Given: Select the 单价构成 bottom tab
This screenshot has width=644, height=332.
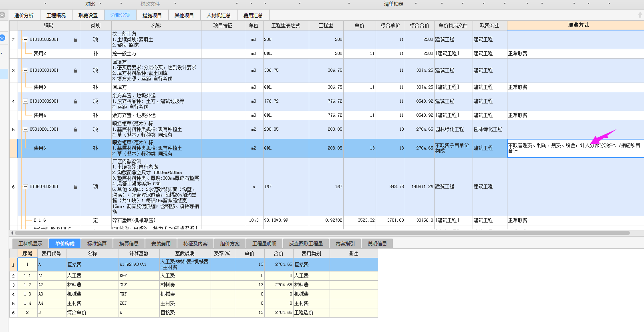Looking at the screenshot, I should [65, 244].
